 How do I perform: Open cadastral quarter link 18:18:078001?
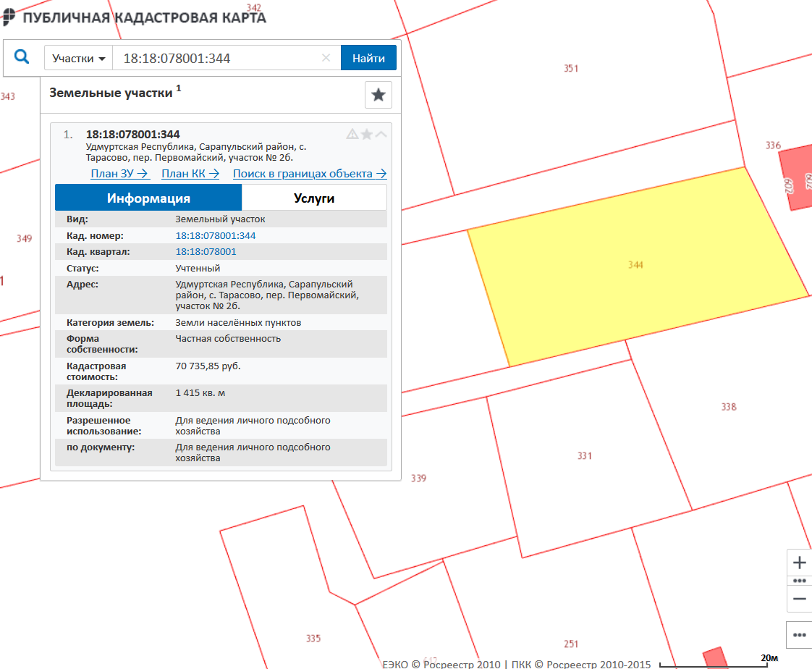(x=206, y=252)
